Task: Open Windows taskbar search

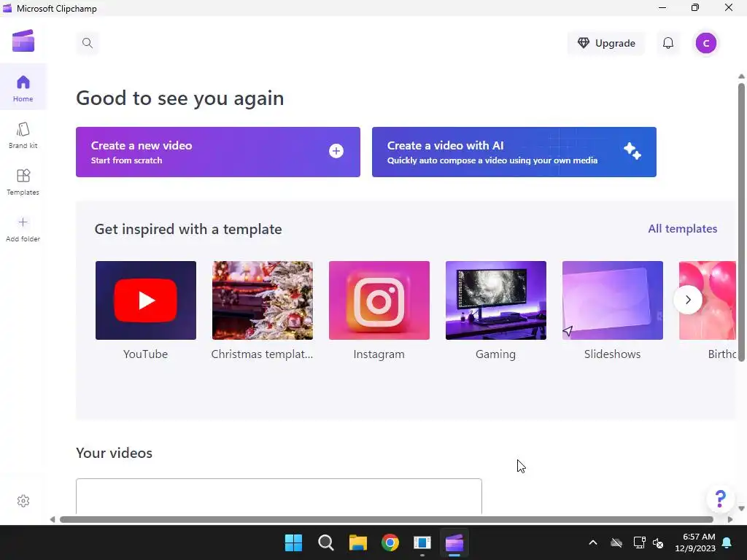Action: [326, 542]
